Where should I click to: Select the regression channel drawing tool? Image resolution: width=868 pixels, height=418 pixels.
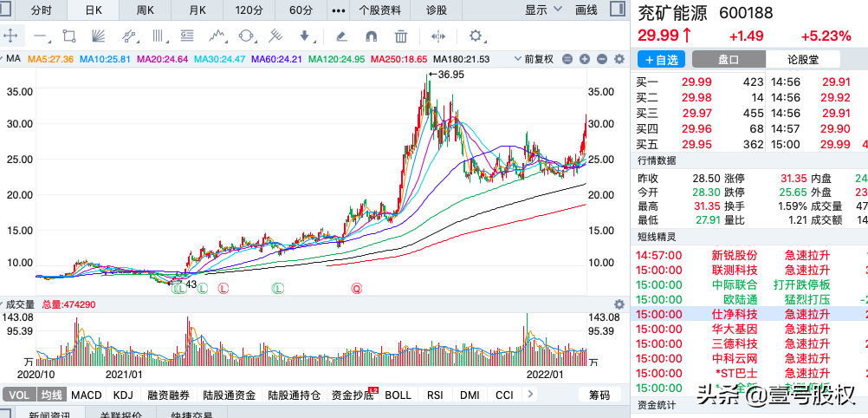coord(129,36)
